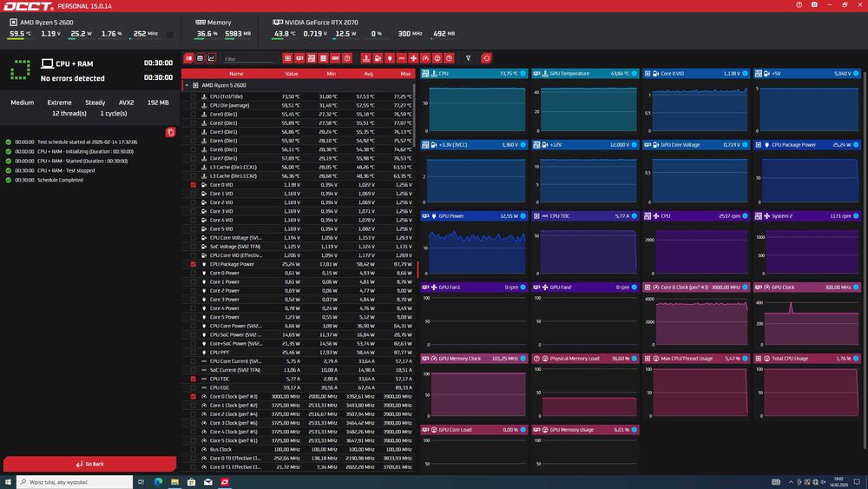Sort table by the Name column
The height and width of the screenshot is (489, 868).
click(x=236, y=74)
